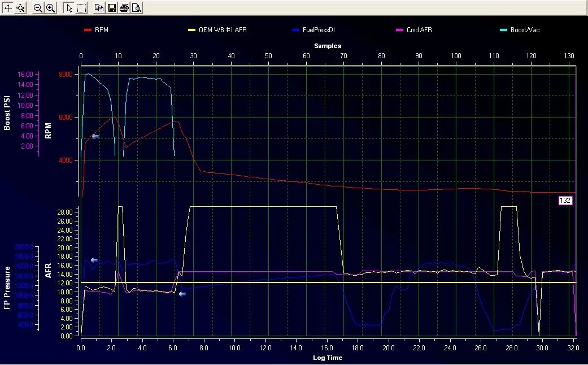Click the zoom in magnifier
This screenshot has height=365, width=588.
(x=50, y=8)
